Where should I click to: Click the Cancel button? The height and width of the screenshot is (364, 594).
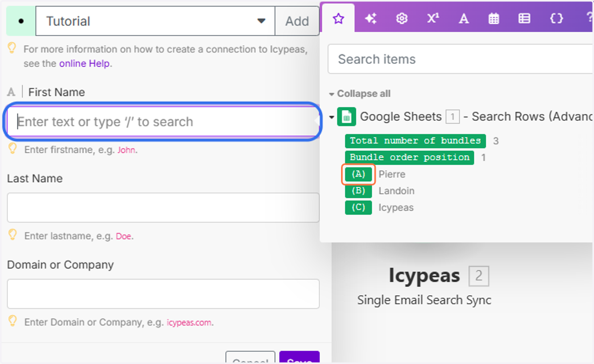click(x=250, y=358)
